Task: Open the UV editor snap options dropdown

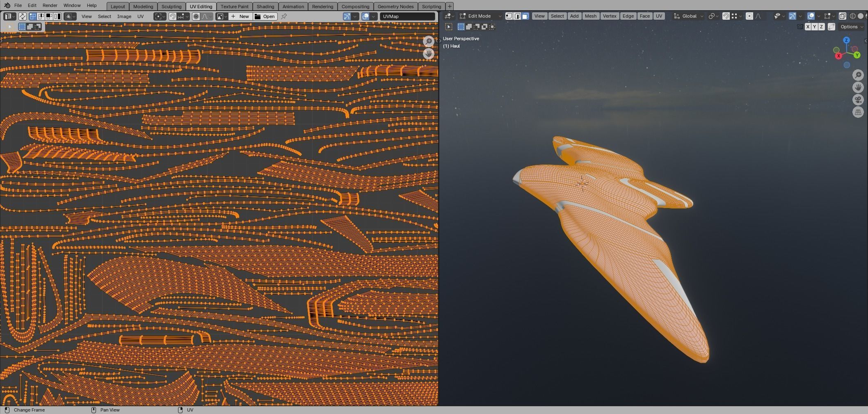Action: [x=183, y=16]
